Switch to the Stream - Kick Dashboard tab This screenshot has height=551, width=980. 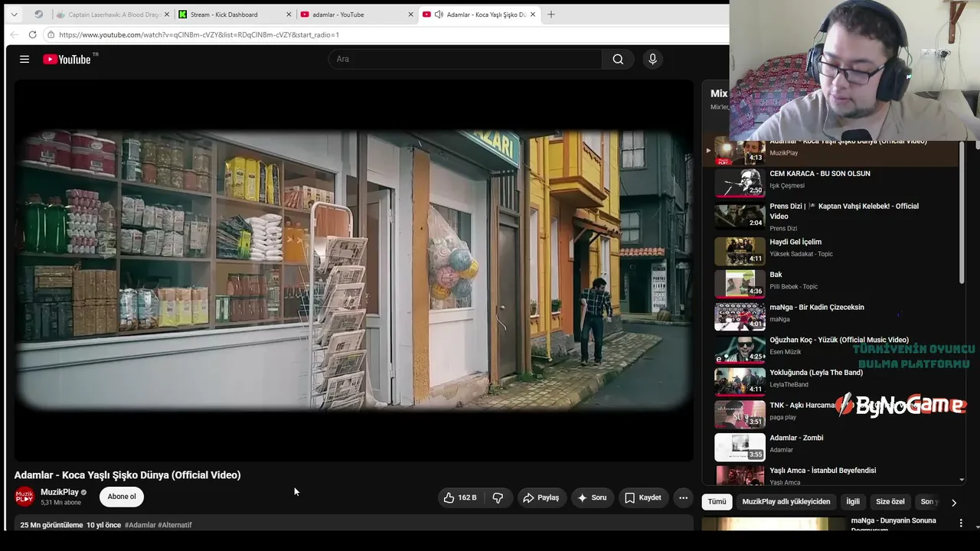coord(235,15)
